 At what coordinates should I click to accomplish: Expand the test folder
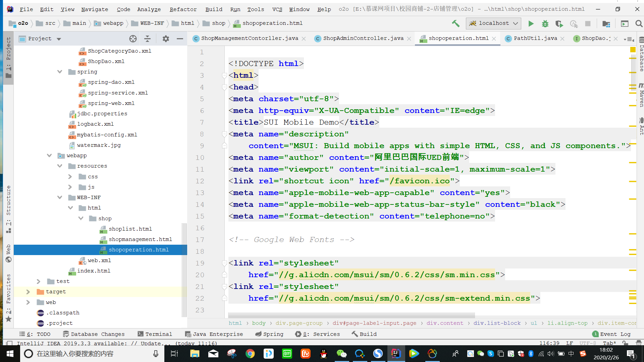pyautogui.click(x=39, y=281)
